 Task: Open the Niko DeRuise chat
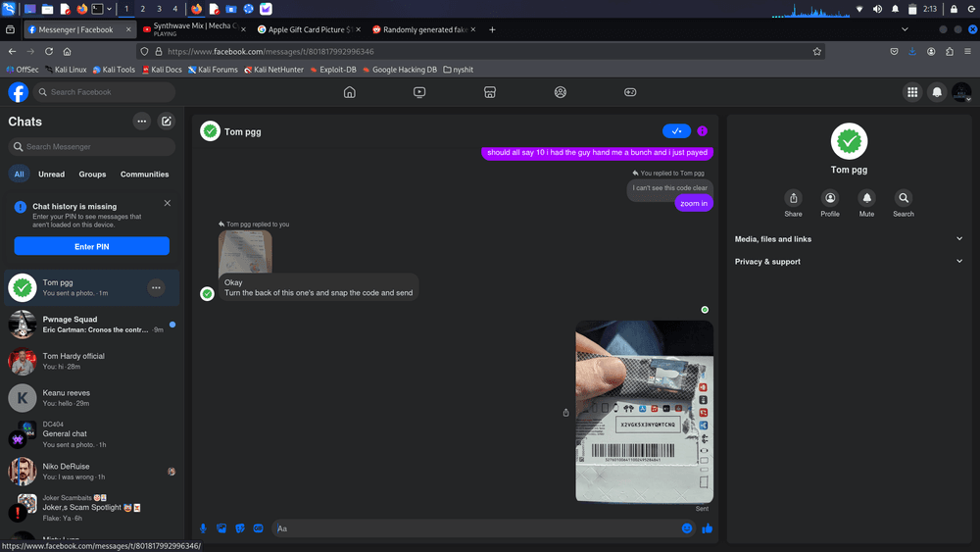[x=92, y=472]
